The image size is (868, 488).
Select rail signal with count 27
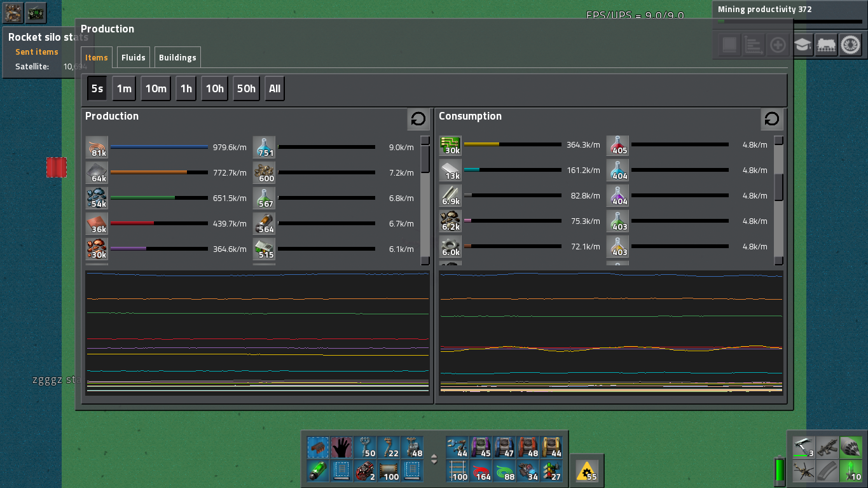coord(552,471)
